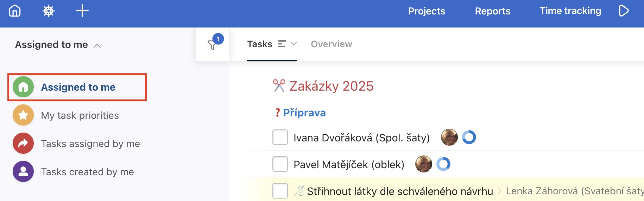
Task: Check the Ivana Dvořáková task checkbox
Action: coord(280,137)
